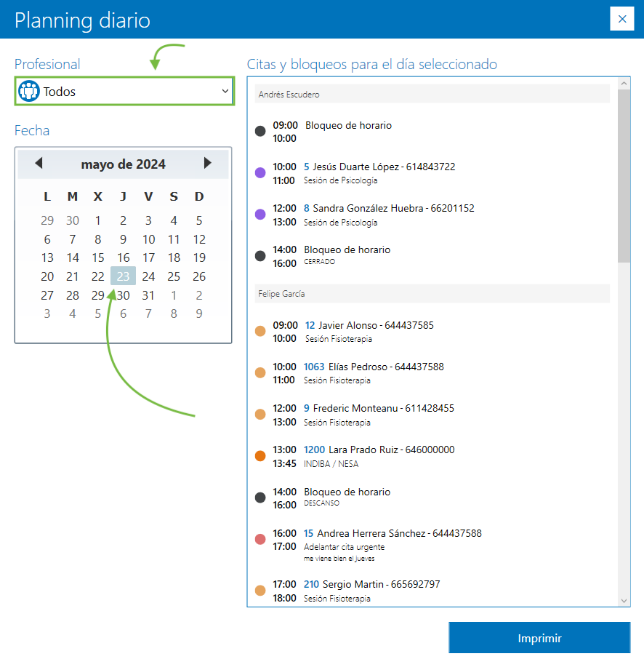This screenshot has width=644, height=667.
Task: Click the purple dot for Jesús Duarte López
Action: coord(260,173)
